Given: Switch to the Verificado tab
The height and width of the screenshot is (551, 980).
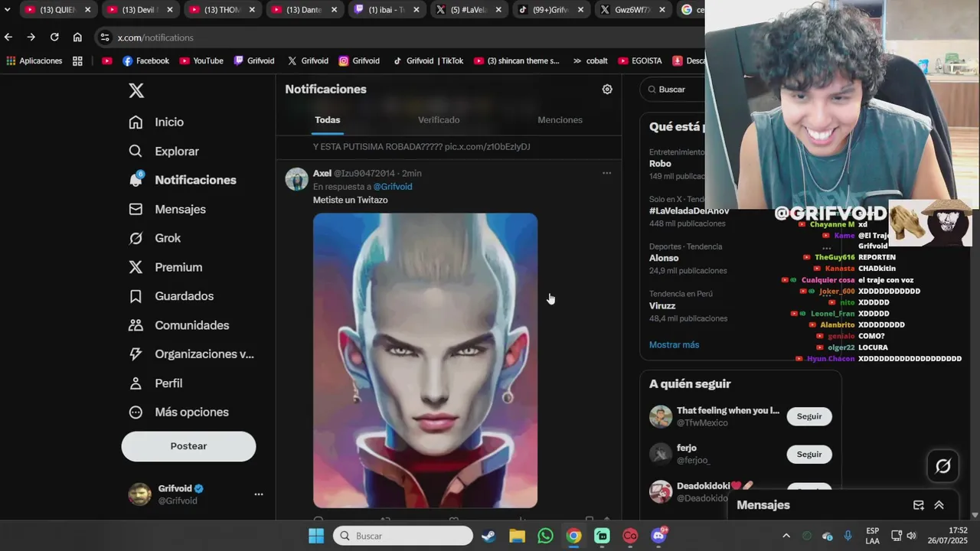Looking at the screenshot, I should (439, 120).
